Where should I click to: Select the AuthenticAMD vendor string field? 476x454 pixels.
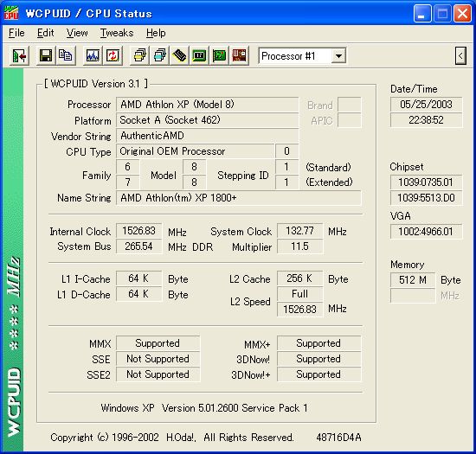pos(208,136)
